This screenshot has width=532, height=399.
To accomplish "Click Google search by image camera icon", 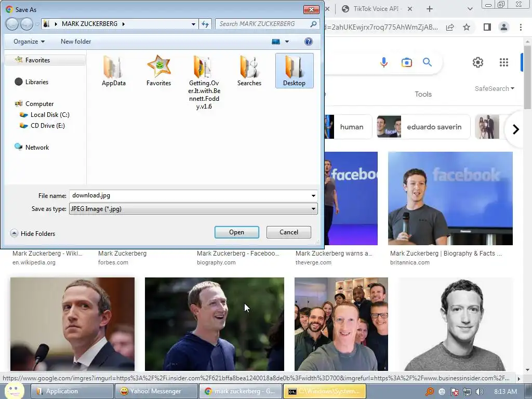I will [x=406, y=62].
